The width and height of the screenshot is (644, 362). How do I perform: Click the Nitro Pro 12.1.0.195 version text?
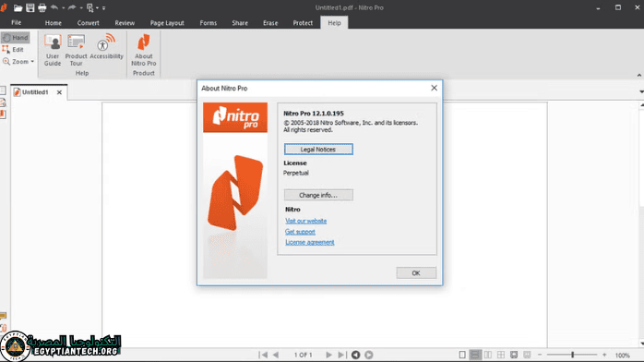click(x=314, y=114)
